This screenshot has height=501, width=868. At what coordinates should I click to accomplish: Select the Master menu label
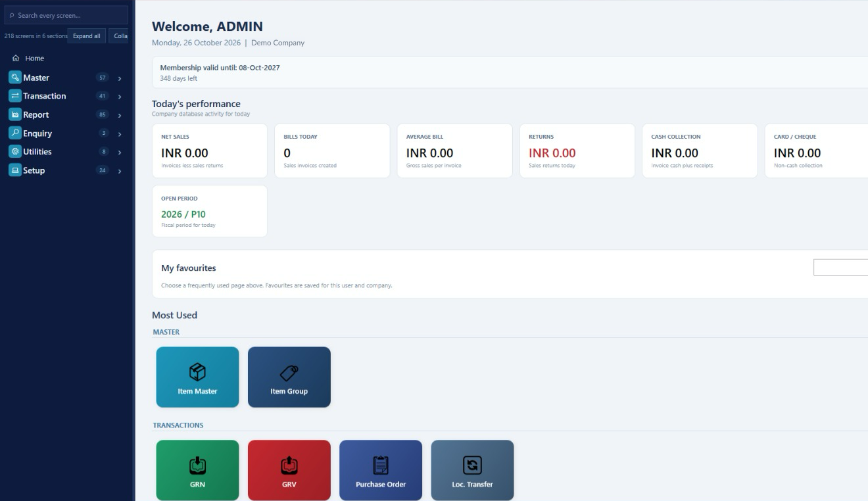(36, 78)
